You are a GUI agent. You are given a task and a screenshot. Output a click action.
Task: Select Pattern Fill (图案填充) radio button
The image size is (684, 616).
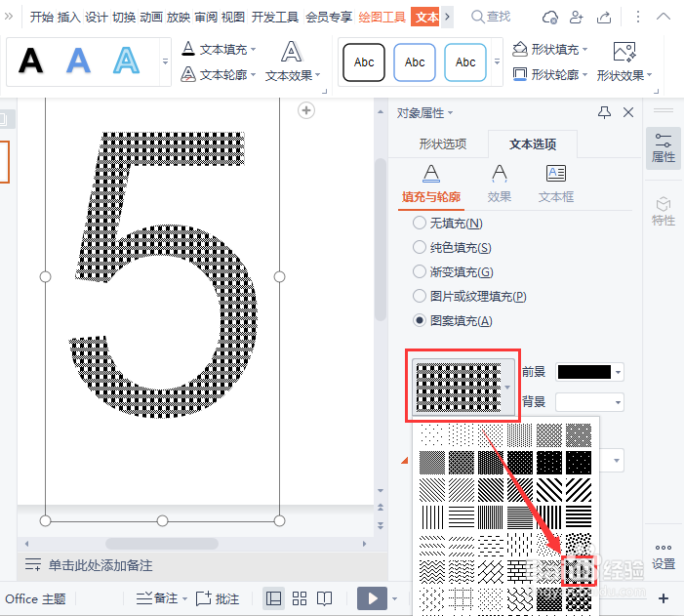point(419,321)
